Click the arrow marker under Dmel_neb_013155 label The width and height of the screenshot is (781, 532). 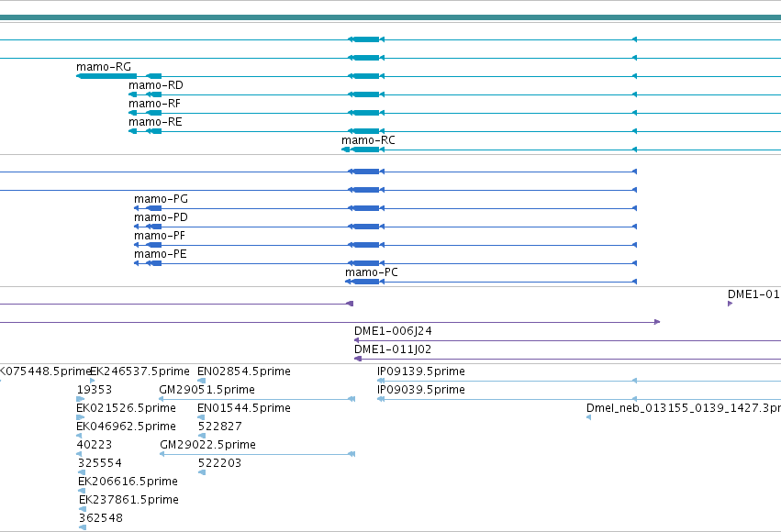[589, 417]
